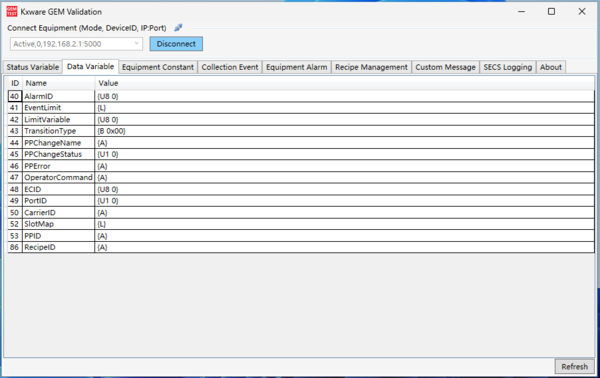Click ID cell 43
The image size is (600, 378).
pyautogui.click(x=15, y=131)
